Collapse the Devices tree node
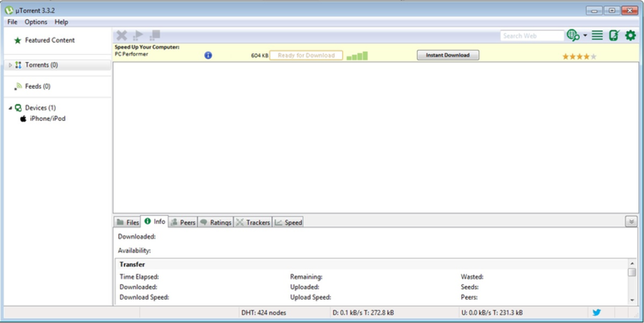The image size is (644, 323). [x=10, y=108]
